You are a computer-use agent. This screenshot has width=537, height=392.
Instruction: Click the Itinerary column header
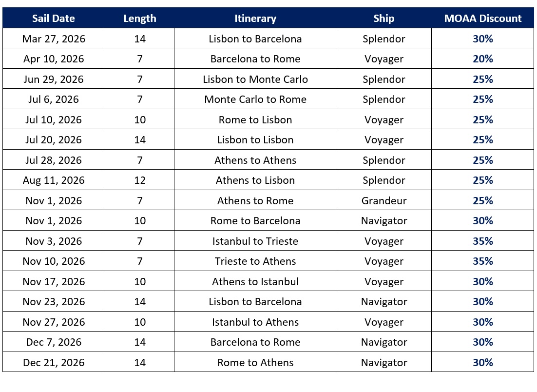coord(255,19)
